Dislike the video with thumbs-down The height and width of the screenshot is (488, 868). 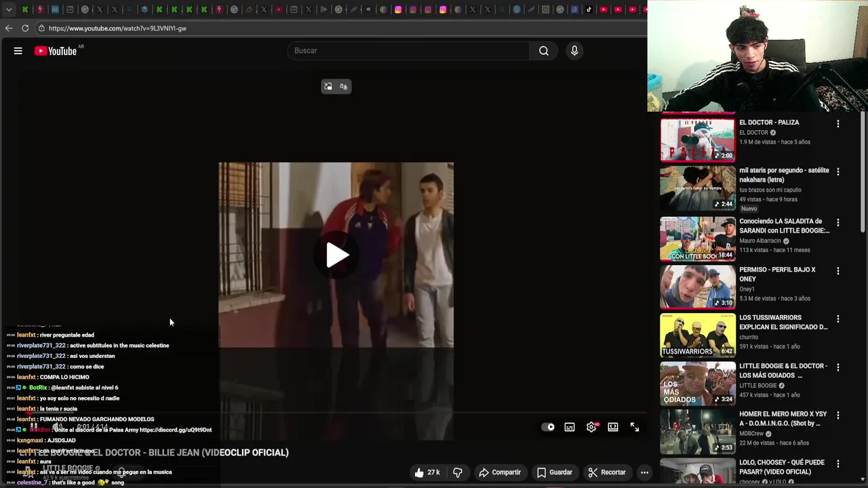click(x=458, y=472)
